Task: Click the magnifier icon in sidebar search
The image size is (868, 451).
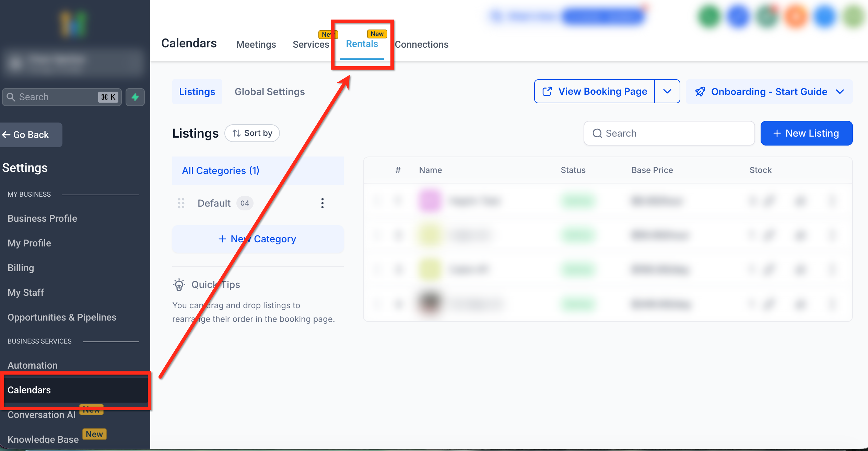Action: 11,97
